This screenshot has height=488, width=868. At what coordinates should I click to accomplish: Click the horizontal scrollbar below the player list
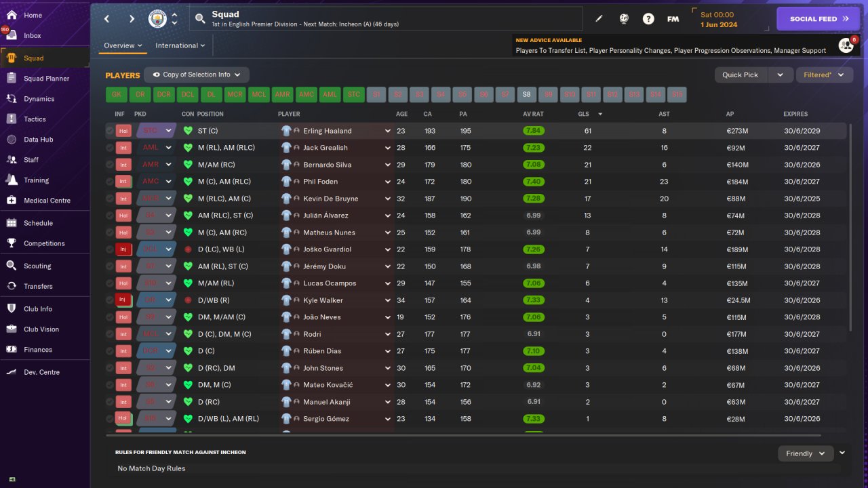pyautogui.click(x=465, y=435)
